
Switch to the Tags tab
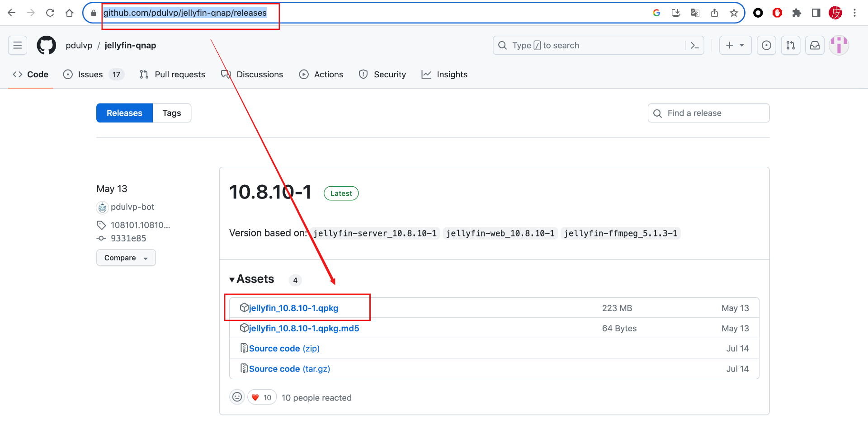pos(172,113)
